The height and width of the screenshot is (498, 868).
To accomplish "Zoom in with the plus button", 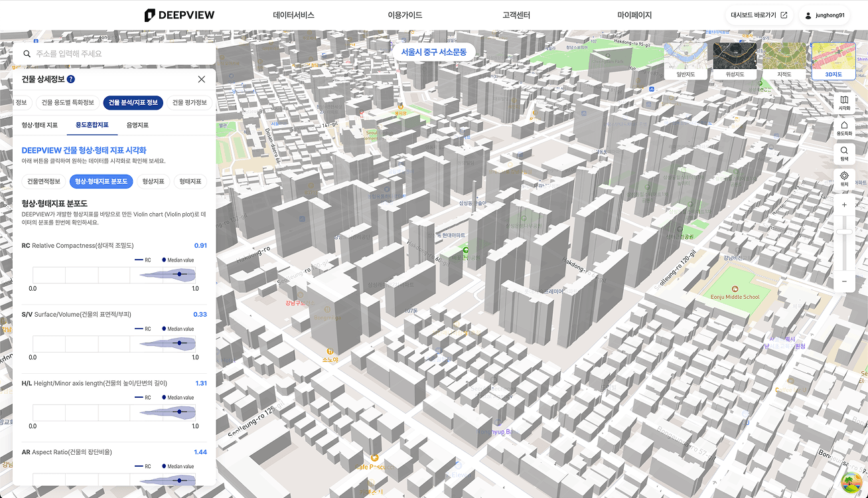I will pyautogui.click(x=844, y=205).
